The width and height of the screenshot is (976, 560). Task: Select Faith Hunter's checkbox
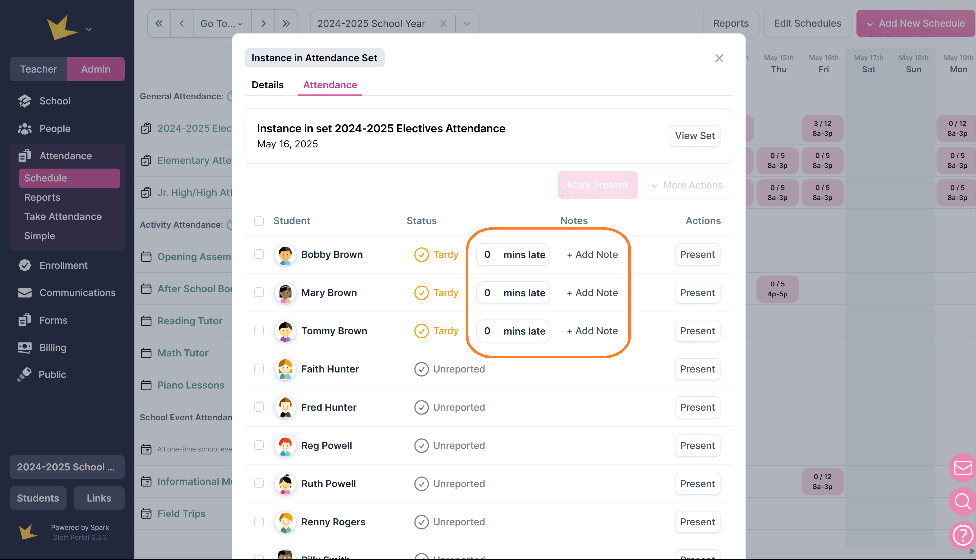259,369
